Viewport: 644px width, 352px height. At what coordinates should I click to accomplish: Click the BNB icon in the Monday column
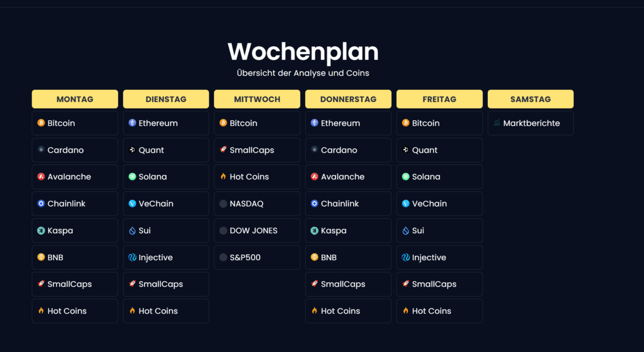40,257
